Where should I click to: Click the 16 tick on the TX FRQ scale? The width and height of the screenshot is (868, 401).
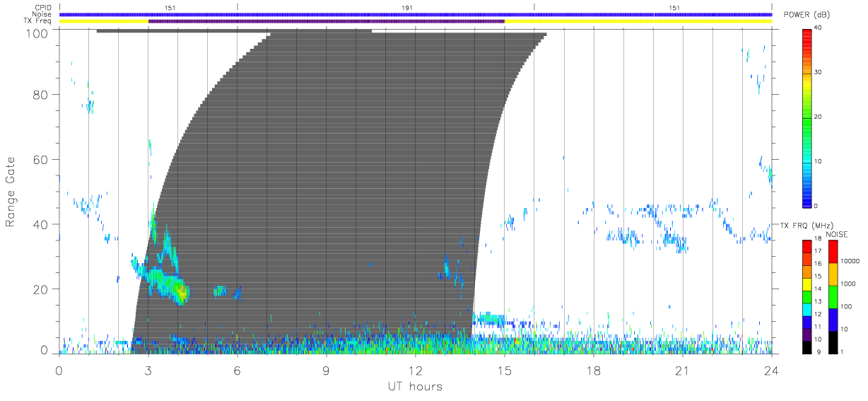tap(817, 264)
